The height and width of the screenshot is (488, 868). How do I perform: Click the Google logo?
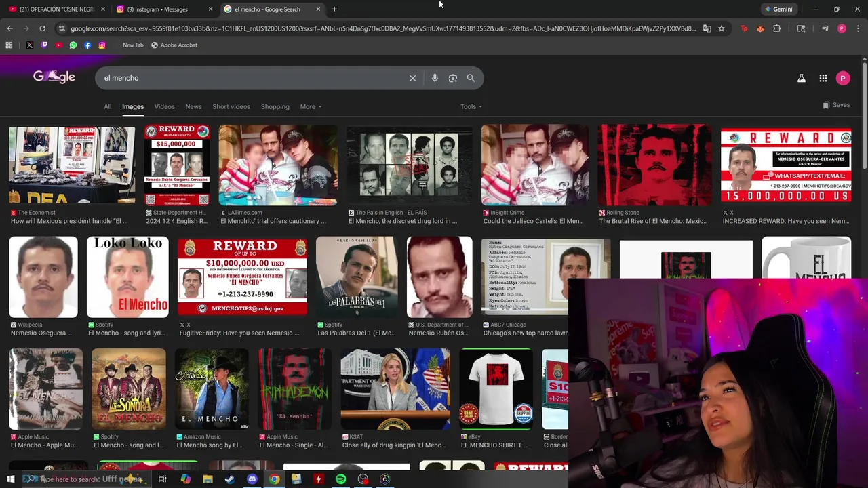54,77
